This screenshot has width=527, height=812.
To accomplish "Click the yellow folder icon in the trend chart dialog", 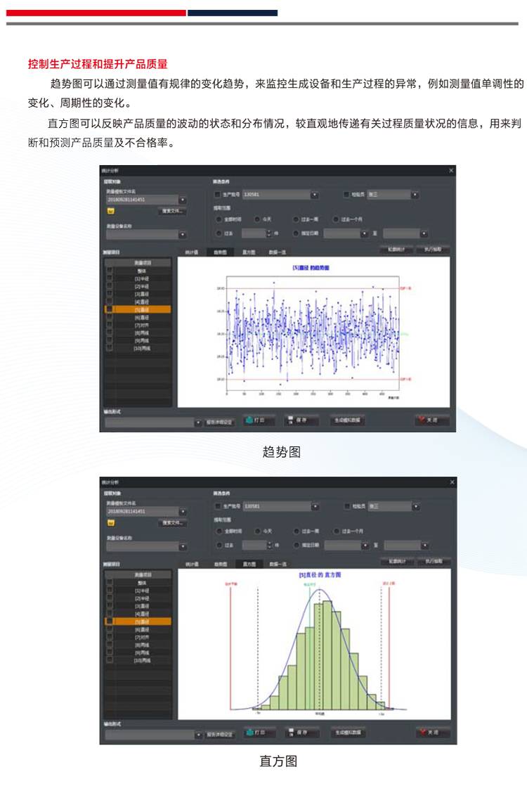I will point(110,210).
